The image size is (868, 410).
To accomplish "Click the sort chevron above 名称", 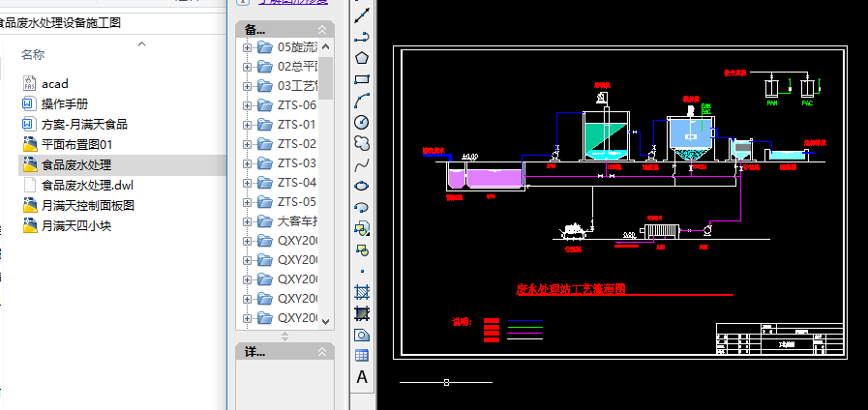I will tap(141, 44).
